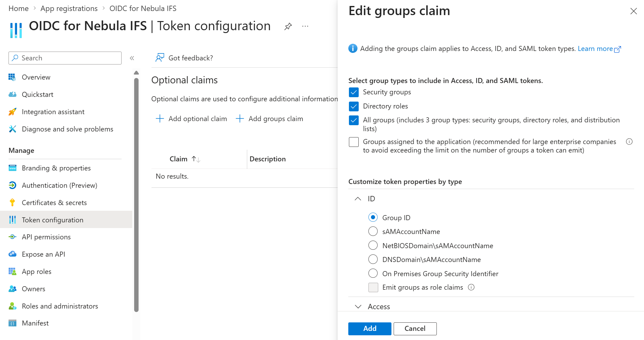Select the Group ID radio button

click(x=373, y=217)
